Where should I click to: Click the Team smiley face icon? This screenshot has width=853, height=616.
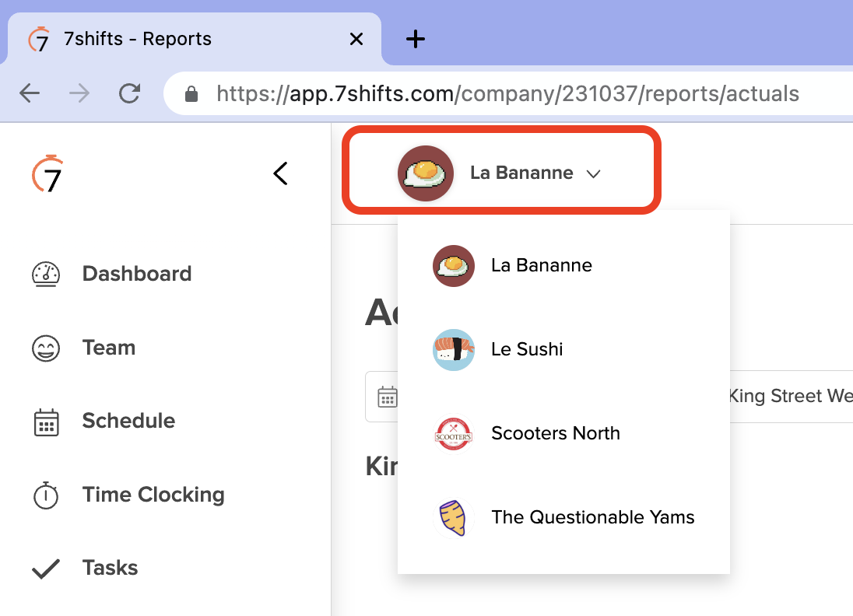point(46,348)
